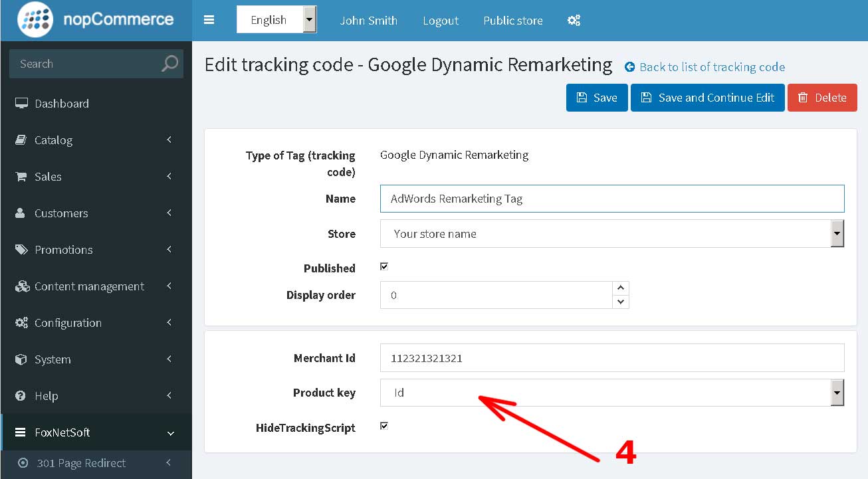Click the Display order number field
This screenshot has width=868, height=479.
(496, 295)
